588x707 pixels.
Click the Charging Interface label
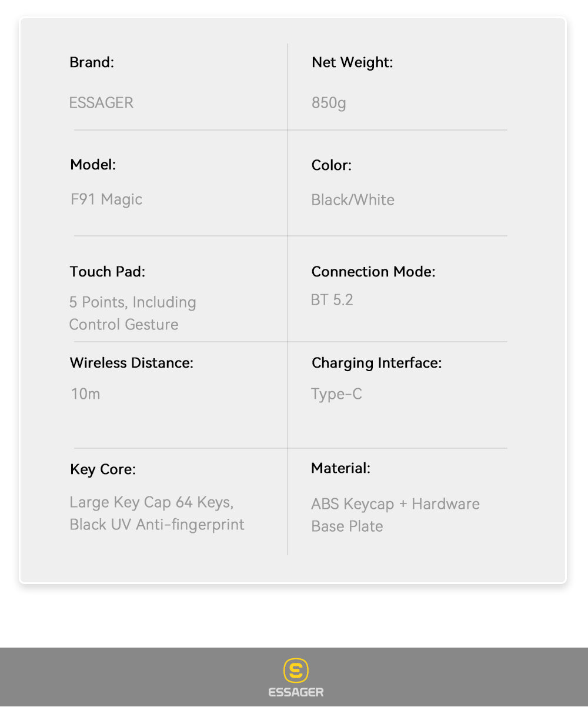pos(376,363)
